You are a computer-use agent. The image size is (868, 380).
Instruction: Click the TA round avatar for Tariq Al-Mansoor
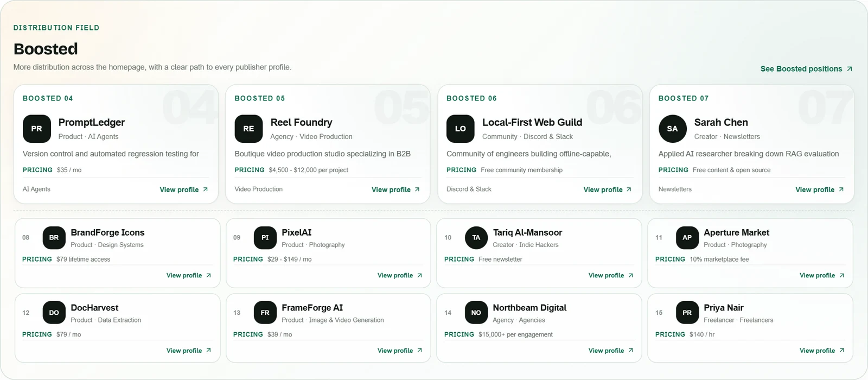[476, 238]
